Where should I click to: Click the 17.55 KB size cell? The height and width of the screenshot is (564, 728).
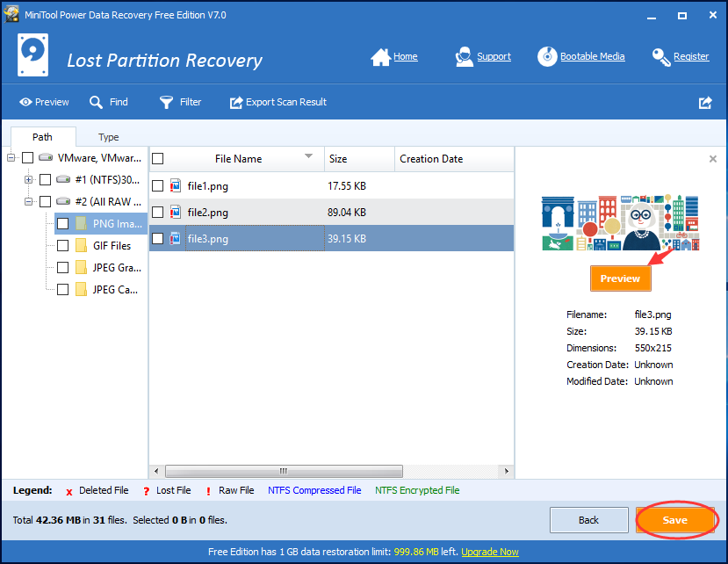(x=346, y=186)
